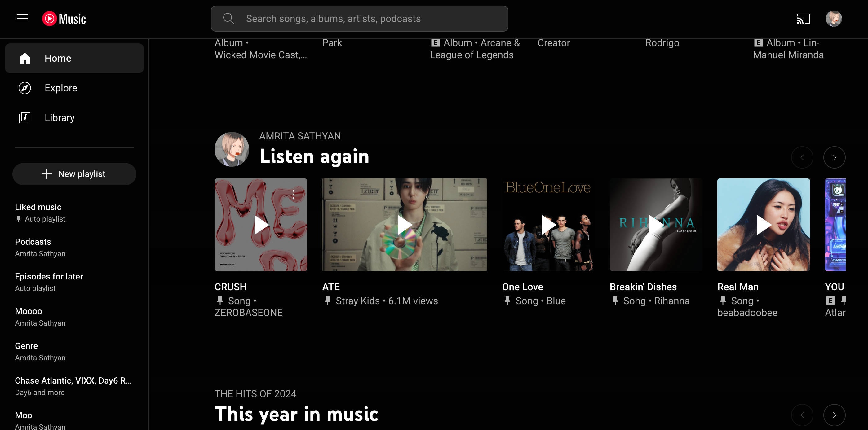Click the search magnifier icon

pos(228,19)
